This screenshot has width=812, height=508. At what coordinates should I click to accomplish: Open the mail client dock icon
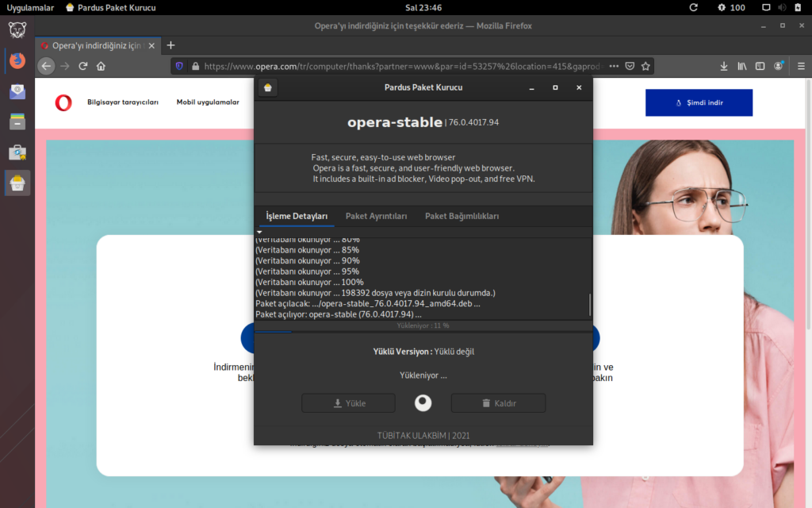(x=17, y=91)
